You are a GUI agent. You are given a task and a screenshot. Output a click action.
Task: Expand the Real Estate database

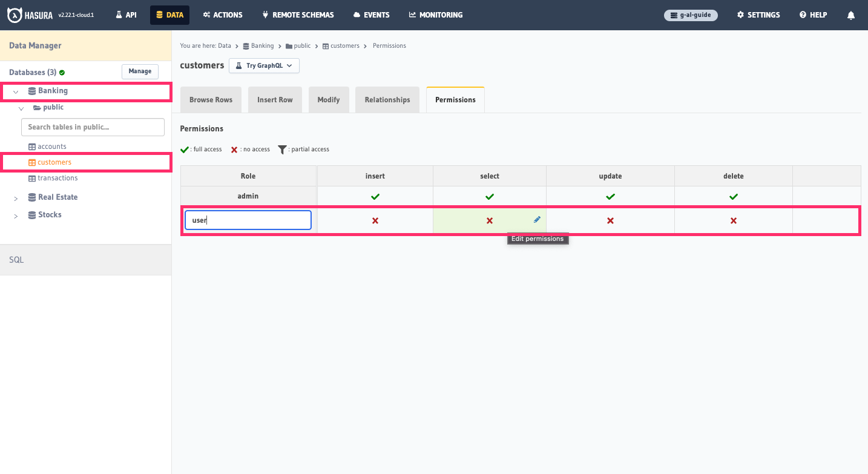tap(15, 197)
